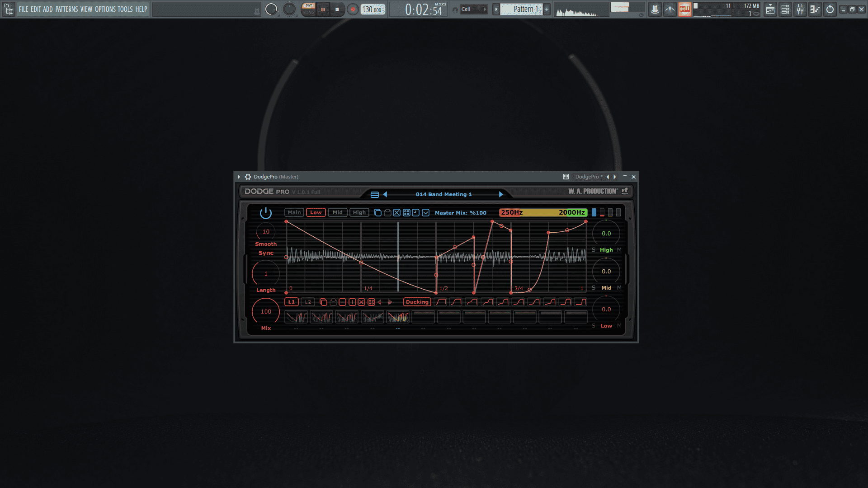
Task: Open channel rack icon
Action: pyautogui.click(x=785, y=9)
